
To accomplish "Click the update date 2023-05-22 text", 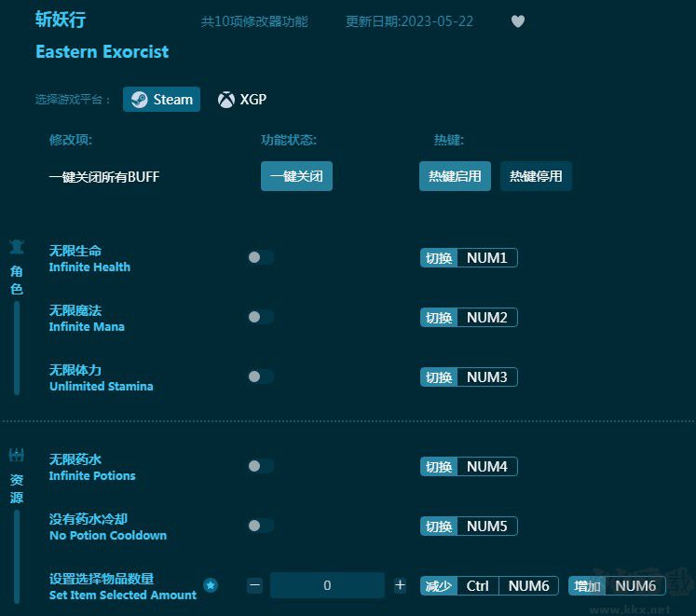I will click(409, 21).
